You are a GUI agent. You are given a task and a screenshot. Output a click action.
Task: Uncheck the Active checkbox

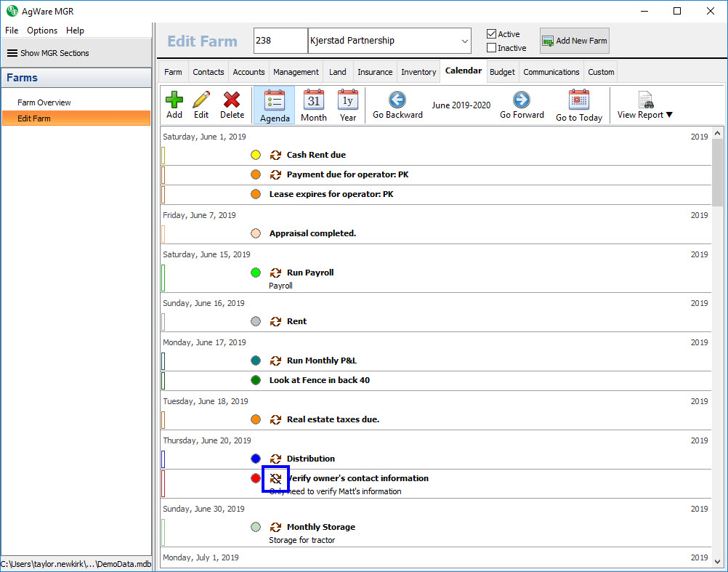[492, 34]
